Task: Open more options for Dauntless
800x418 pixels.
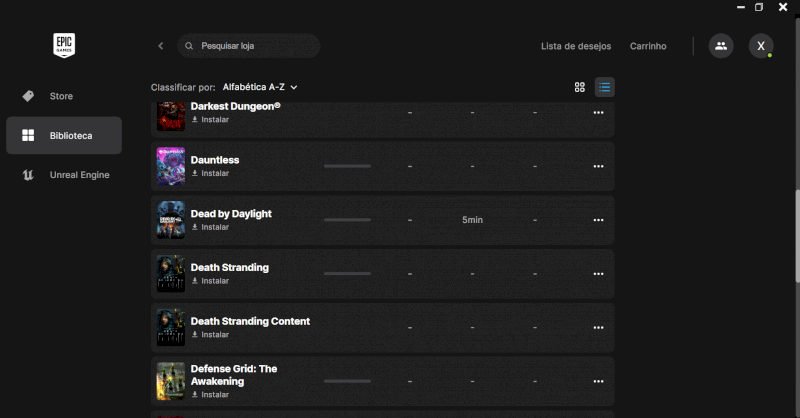Action: point(598,166)
